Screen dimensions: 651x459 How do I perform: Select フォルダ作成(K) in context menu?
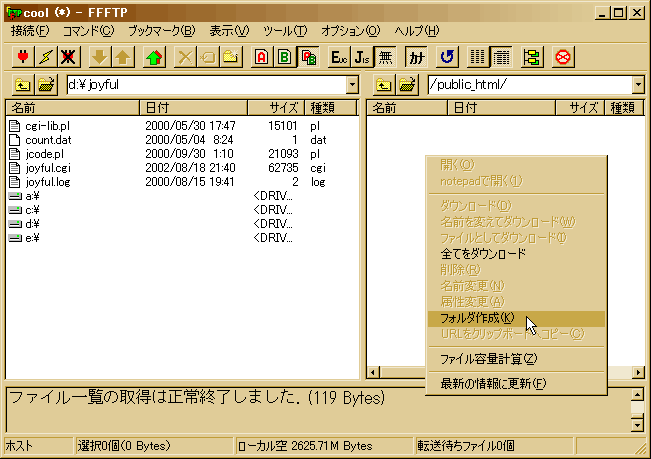(477, 318)
